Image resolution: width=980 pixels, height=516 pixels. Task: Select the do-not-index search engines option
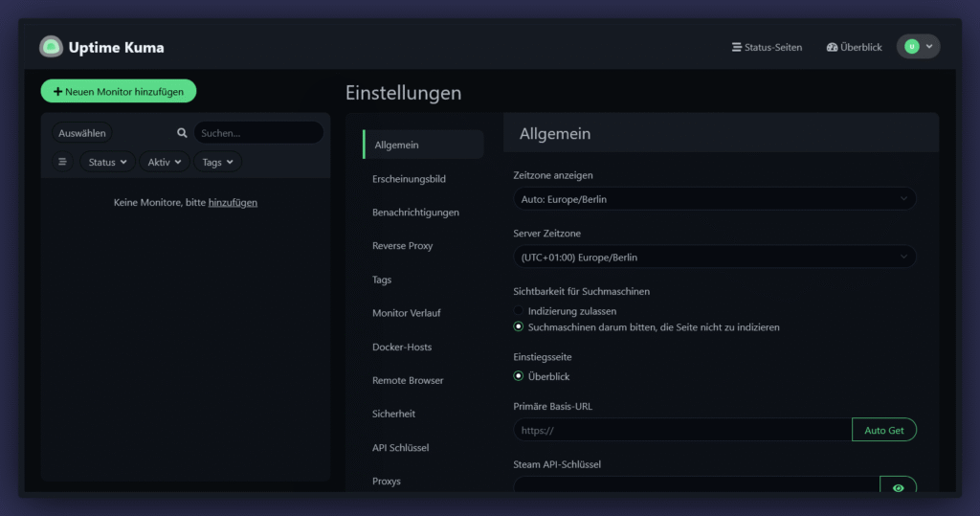(x=519, y=326)
